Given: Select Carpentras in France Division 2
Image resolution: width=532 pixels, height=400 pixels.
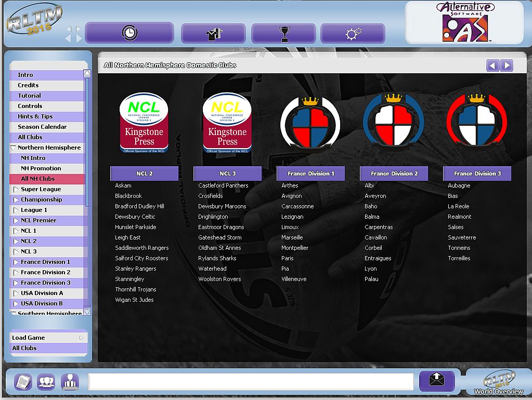Looking at the screenshot, I should coord(379,227).
